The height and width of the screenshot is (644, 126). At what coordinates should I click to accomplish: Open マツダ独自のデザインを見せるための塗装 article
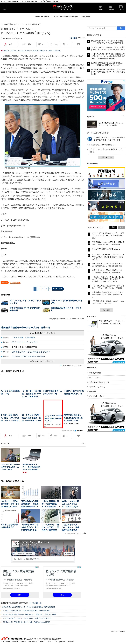tap(25, 309)
